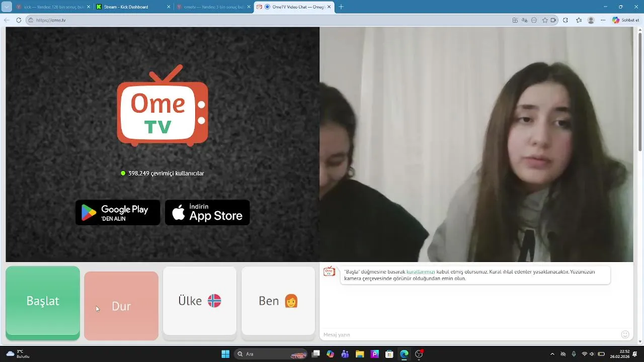This screenshot has height=362, width=644.
Task: Reload the current page
Action: [x=19, y=20]
